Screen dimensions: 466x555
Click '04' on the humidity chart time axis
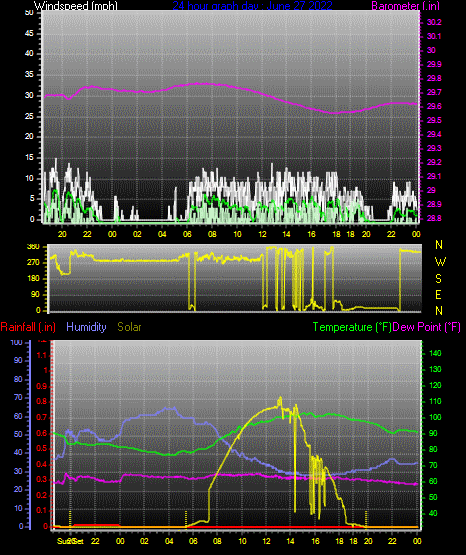[169, 541]
